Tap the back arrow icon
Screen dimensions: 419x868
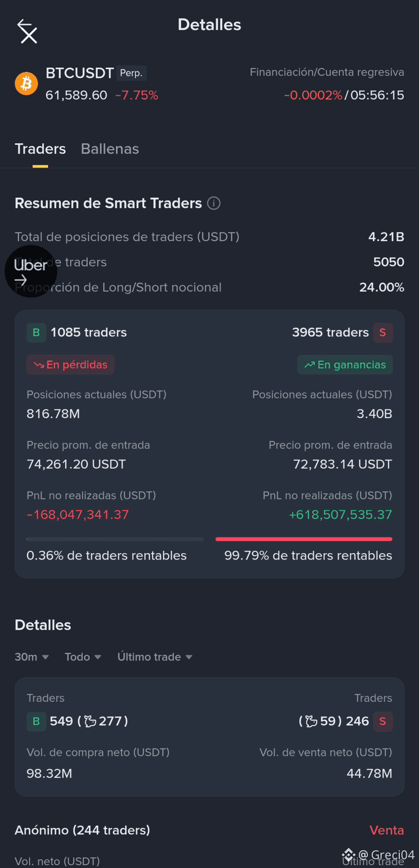[27, 31]
